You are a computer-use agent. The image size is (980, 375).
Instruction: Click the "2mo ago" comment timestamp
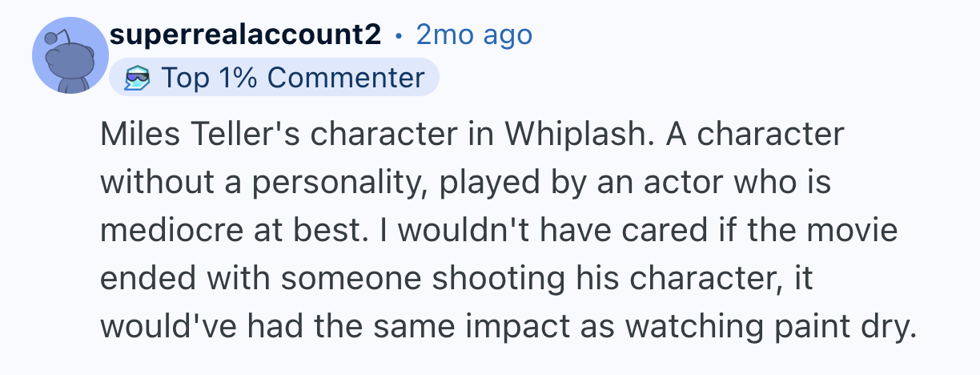pos(474,35)
